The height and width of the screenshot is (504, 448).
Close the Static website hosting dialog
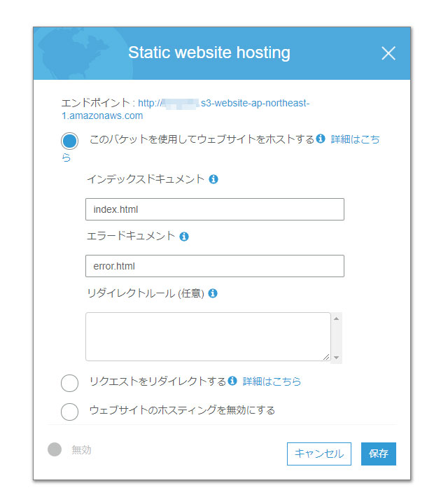pyautogui.click(x=388, y=53)
